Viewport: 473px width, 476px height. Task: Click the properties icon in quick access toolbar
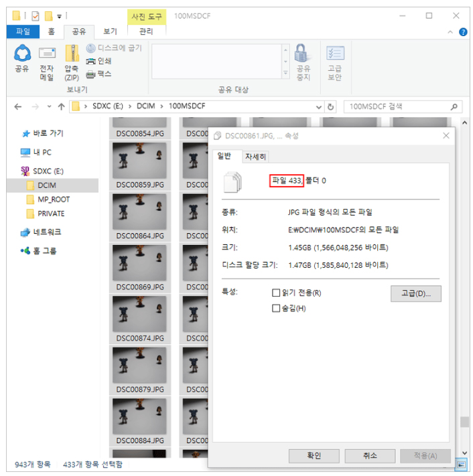pos(36,16)
